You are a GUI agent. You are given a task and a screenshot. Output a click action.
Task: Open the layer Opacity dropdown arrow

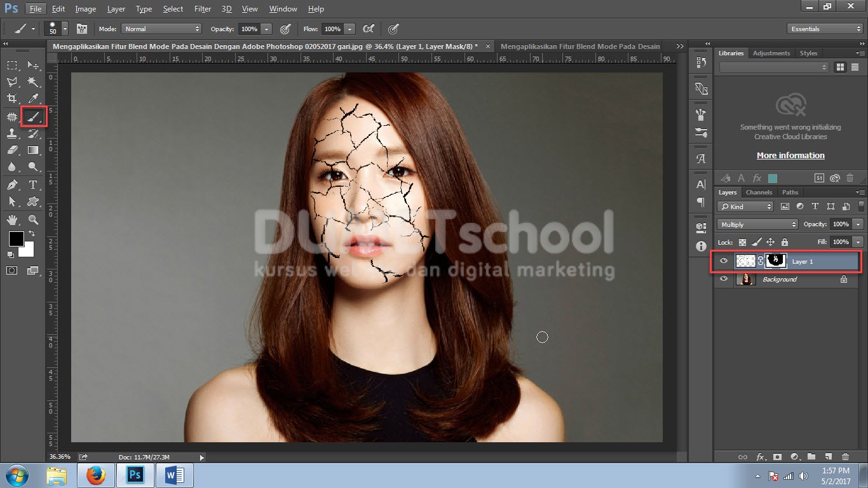click(x=858, y=224)
